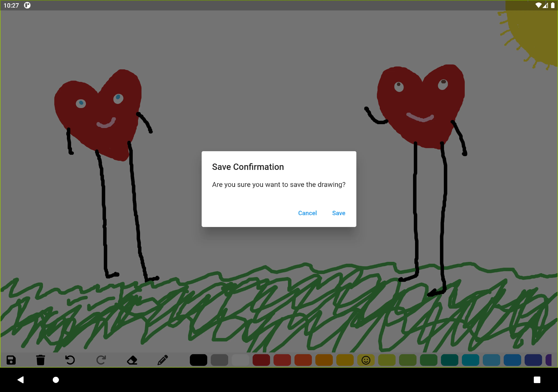Choose the teal color swatch
Image resolution: width=558 pixels, height=392 pixels.
pyautogui.click(x=450, y=360)
